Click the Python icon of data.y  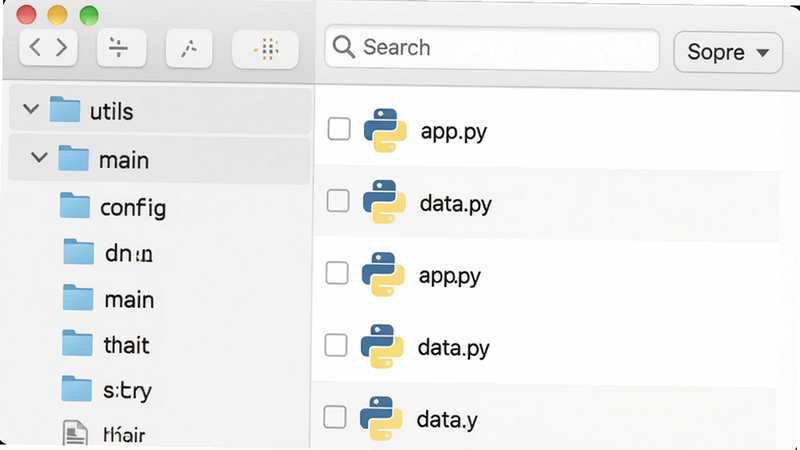[x=380, y=418]
